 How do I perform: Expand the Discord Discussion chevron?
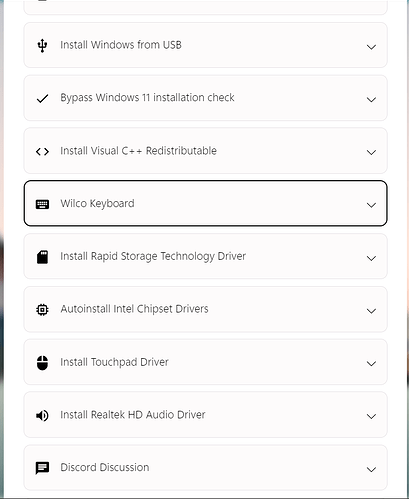[371, 469]
